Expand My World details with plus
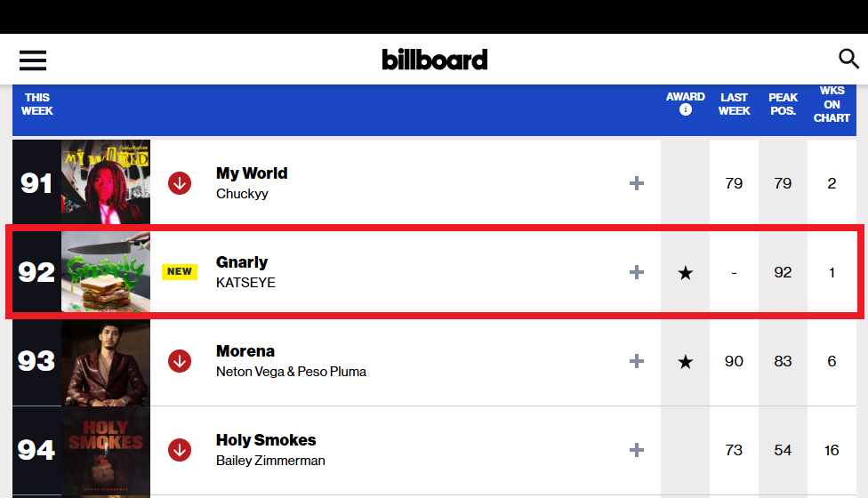Viewport: 868px width, 498px height. coord(637,183)
